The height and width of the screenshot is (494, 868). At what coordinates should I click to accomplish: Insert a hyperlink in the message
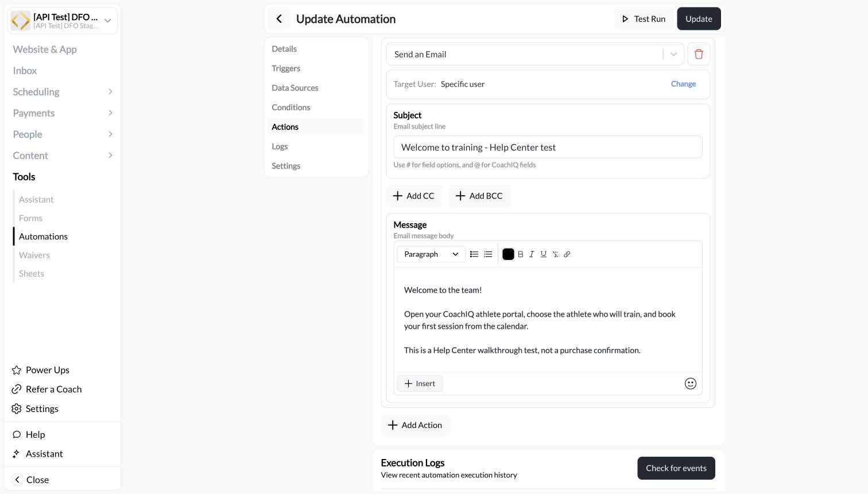567,254
